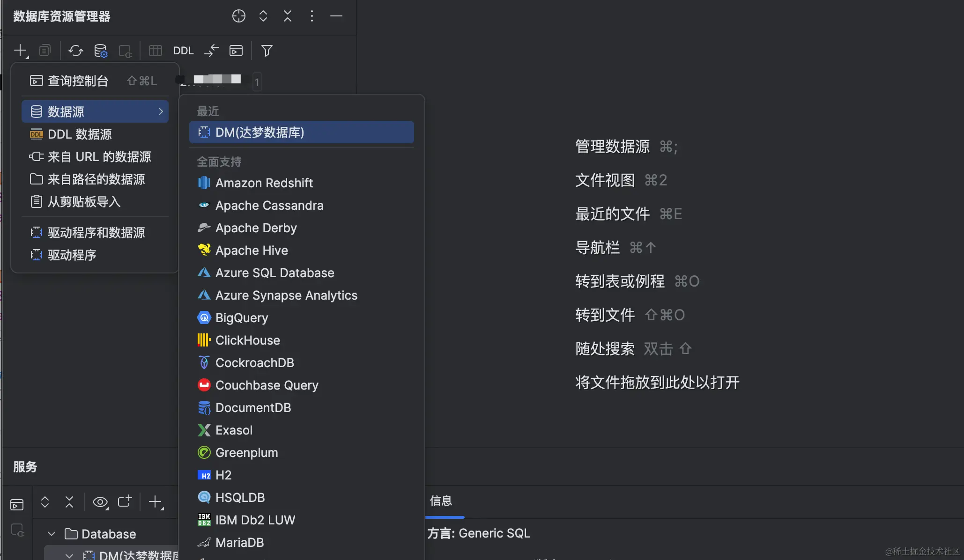Open Data Source Properties icon
The width and height of the screenshot is (964, 560).
(100, 51)
